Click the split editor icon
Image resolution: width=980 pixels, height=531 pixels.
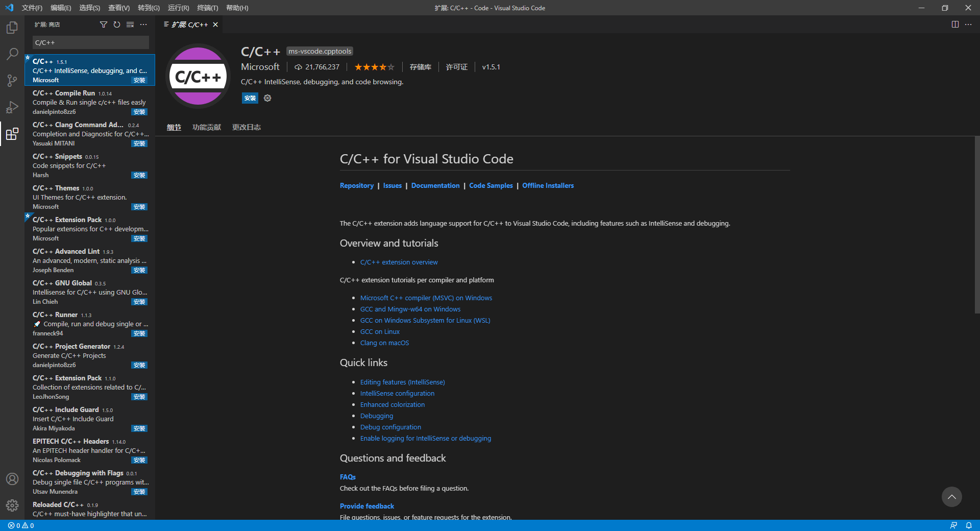(955, 25)
